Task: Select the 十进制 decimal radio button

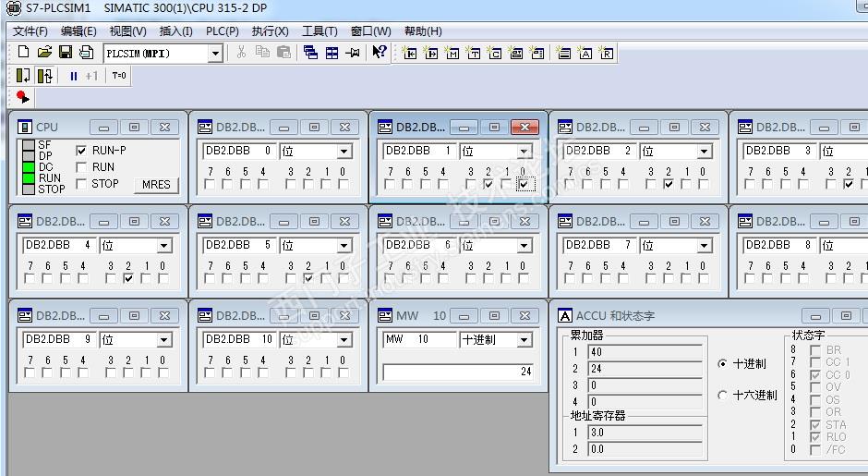Action: (x=722, y=364)
